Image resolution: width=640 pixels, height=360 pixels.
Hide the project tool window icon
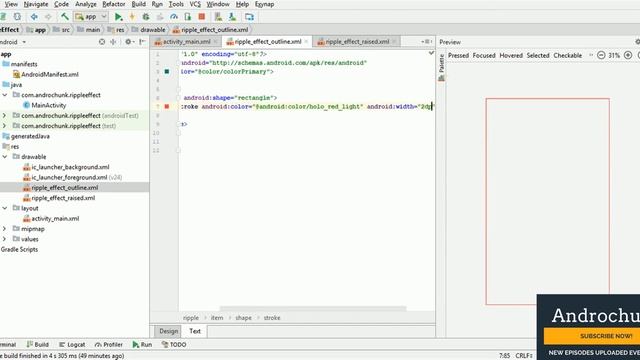(142, 42)
